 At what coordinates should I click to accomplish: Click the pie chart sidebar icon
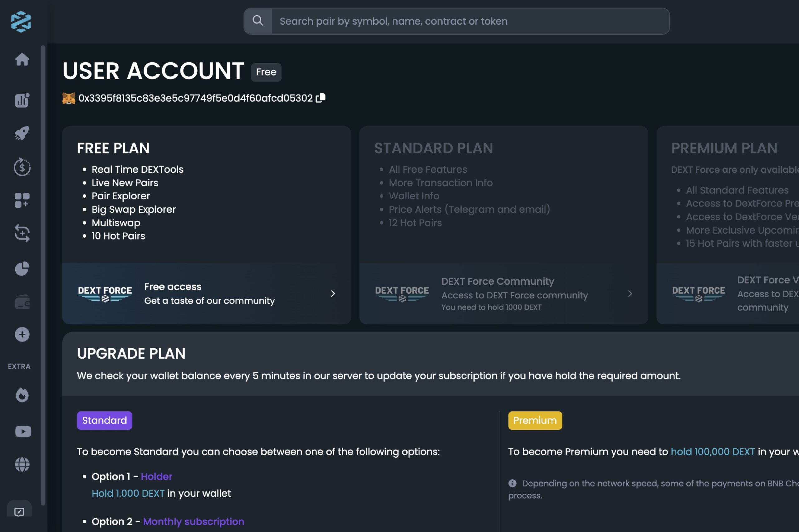22,268
